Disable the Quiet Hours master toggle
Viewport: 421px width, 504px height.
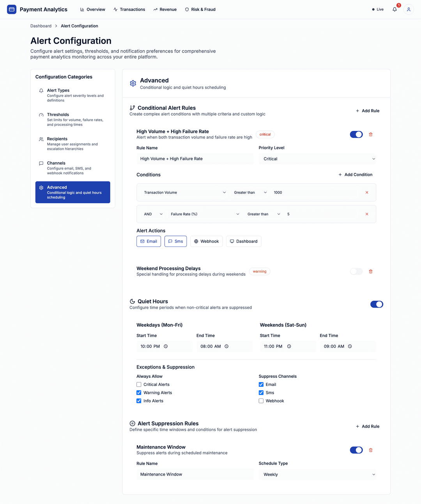[x=377, y=304]
